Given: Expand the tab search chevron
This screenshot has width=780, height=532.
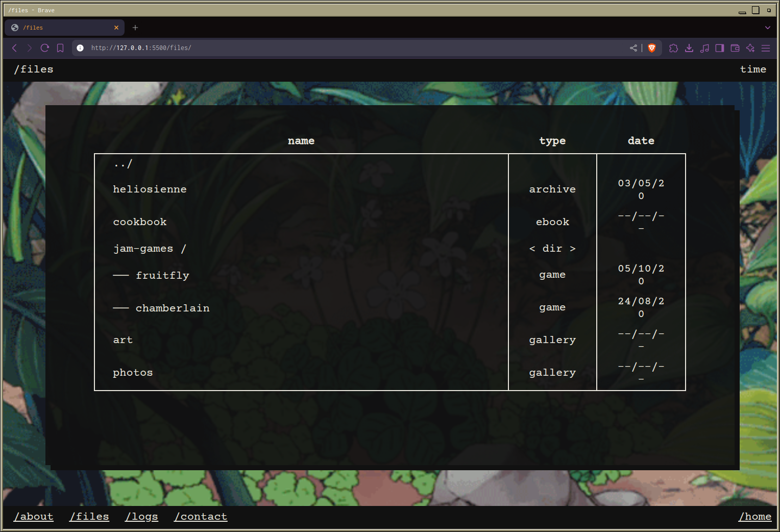Looking at the screenshot, I should (x=767, y=28).
